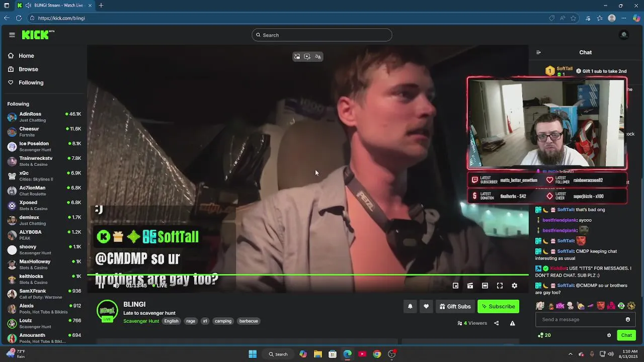The width and height of the screenshot is (644, 362).
Task: Open clip creation icon in player
Action: pyautogui.click(x=470, y=286)
